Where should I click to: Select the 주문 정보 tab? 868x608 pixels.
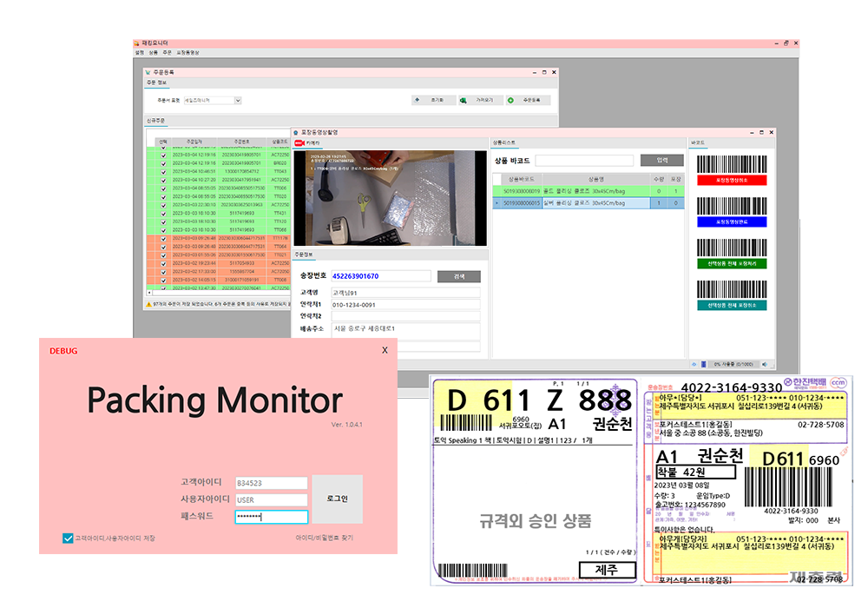(x=156, y=83)
